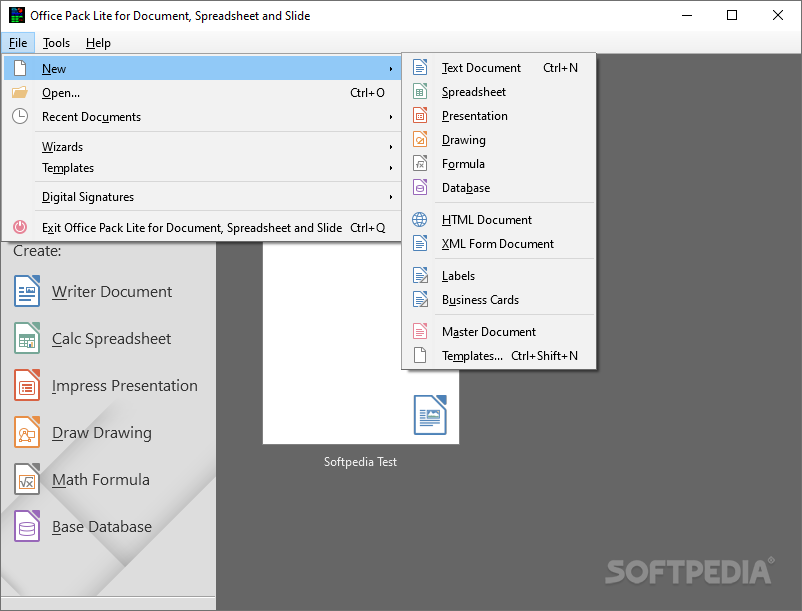Expand the Digital Signatures submenu arrow
This screenshot has width=802, height=611.
[391, 197]
